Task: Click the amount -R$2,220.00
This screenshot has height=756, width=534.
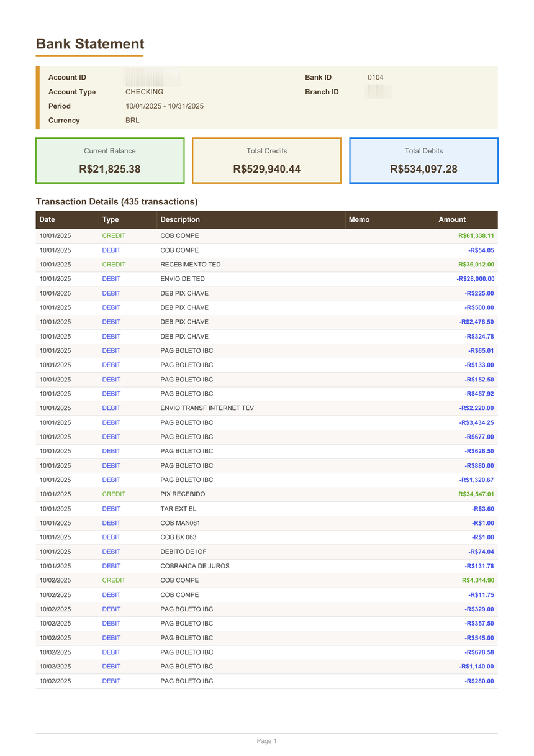Action: 477,408
